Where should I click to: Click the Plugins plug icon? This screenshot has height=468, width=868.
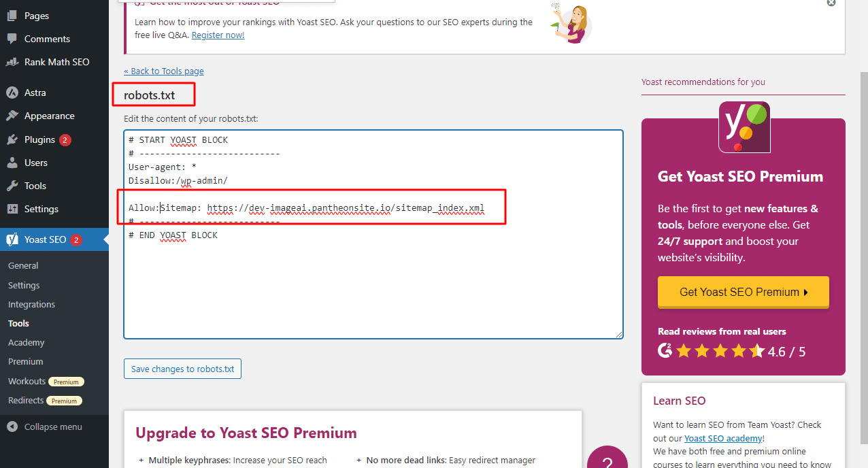pos(12,139)
